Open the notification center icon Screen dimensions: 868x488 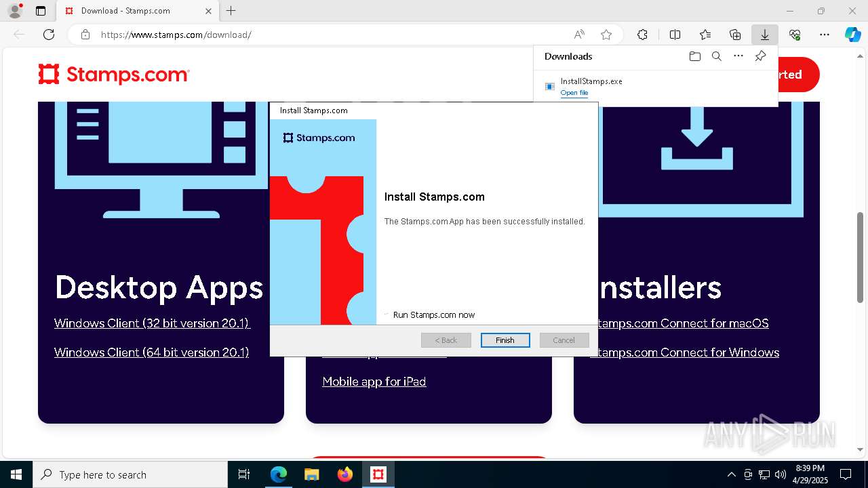click(846, 474)
